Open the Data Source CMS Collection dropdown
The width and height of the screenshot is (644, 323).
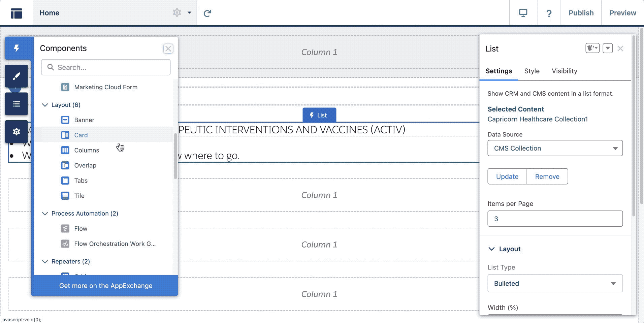point(555,148)
